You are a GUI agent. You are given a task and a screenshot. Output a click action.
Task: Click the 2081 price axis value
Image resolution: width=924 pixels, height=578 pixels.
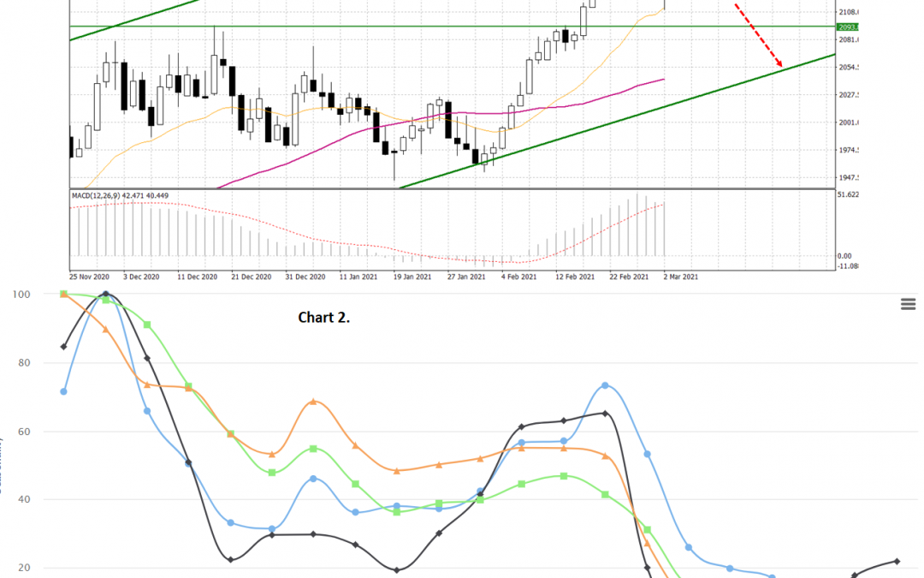849,39
